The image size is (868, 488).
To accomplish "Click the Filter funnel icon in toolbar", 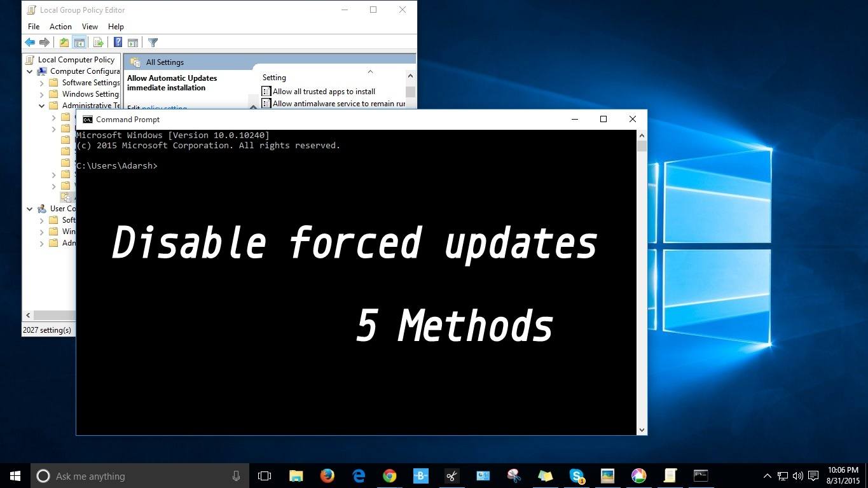I will coord(153,43).
